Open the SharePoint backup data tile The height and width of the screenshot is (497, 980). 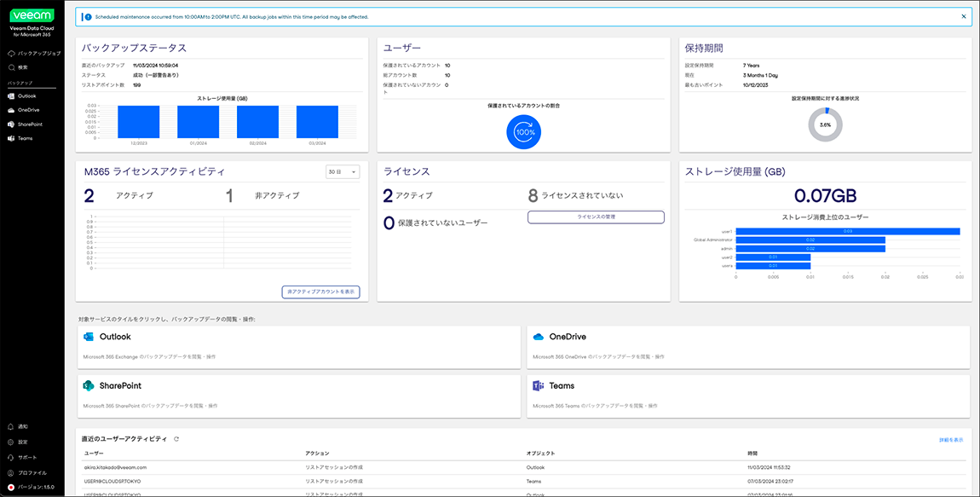tap(299, 396)
